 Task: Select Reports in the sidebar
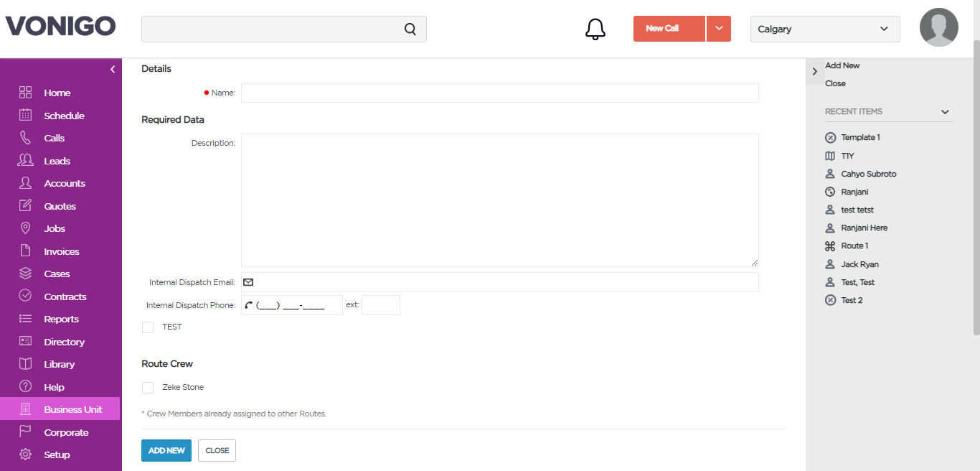coord(60,319)
